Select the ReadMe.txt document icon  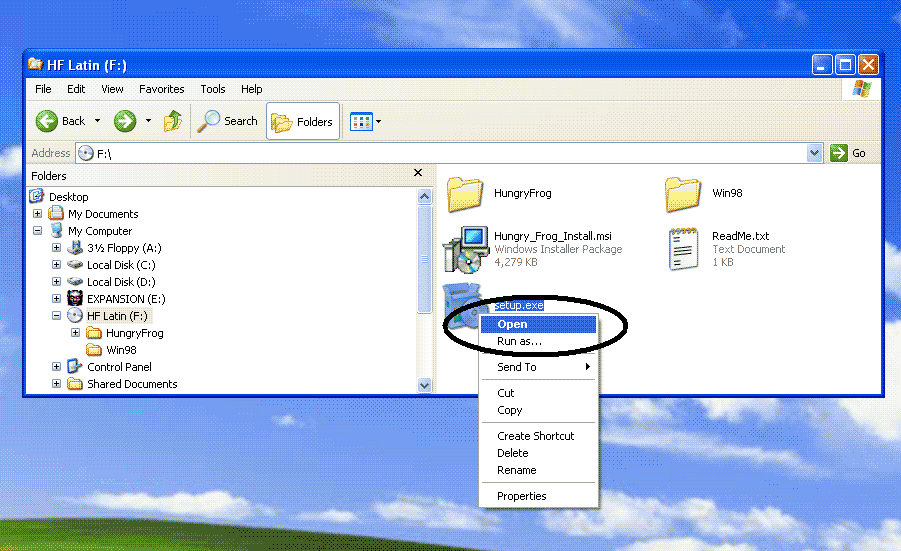(x=684, y=249)
